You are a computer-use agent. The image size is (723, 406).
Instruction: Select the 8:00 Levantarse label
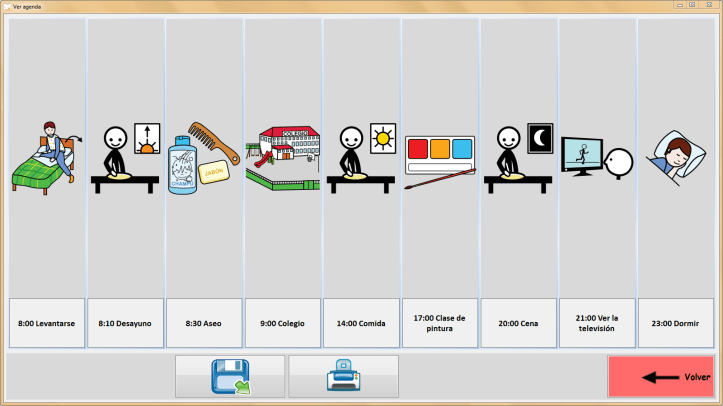[47, 323]
